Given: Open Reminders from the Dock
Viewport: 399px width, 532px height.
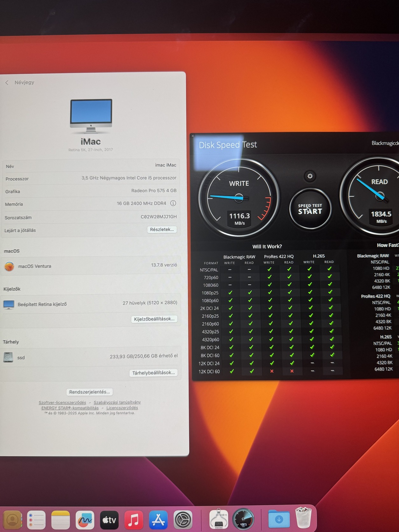Looking at the screenshot, I should [36, 520].
